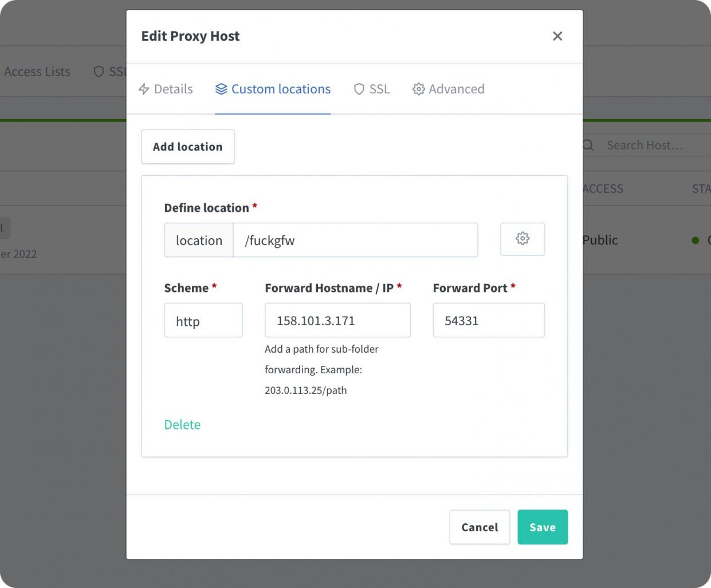711x588 pixels.
Task: Switch to the Details tab
Action: click(166, 89)
